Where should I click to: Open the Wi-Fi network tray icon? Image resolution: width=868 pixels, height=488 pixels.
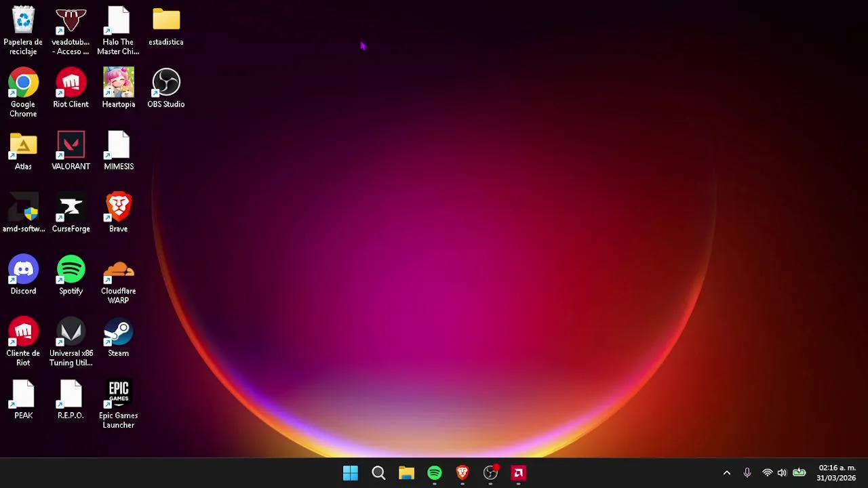tap(768, 473)
